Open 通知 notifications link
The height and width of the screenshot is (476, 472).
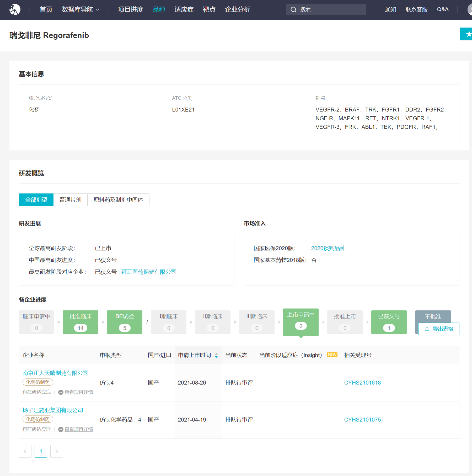pos(390,10)
